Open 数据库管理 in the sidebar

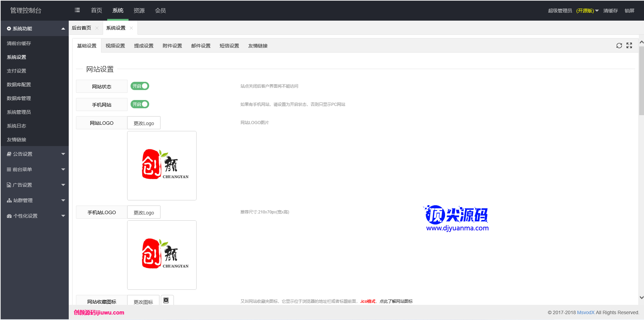pos(19,98)
